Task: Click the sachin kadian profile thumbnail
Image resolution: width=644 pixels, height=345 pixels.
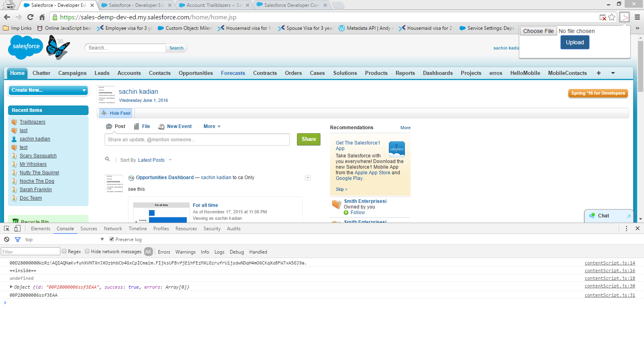Action: coord(106,95)
